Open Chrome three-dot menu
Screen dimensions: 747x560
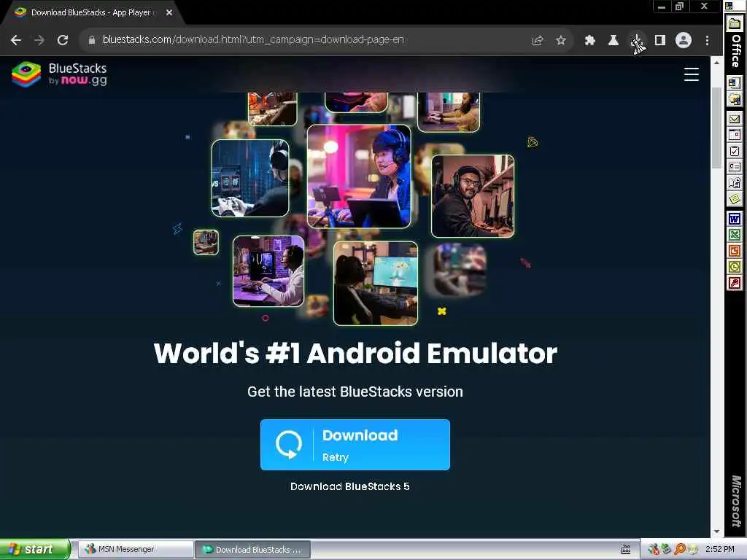(707, 41)
